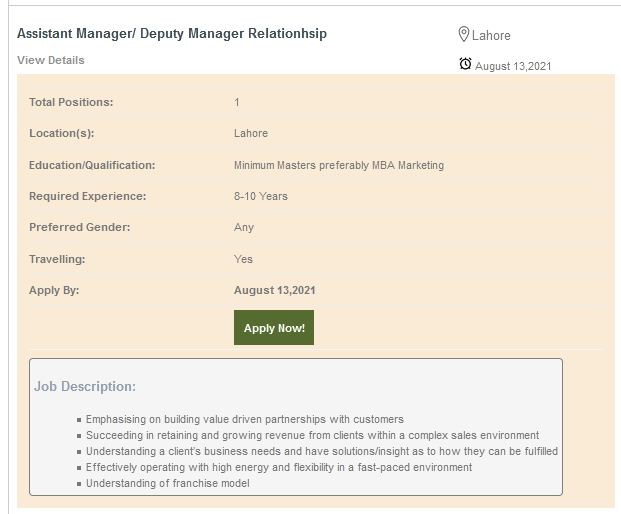Click the Understanding of franchise model bullet
The image size is (621, 514).
coord(167,483)
